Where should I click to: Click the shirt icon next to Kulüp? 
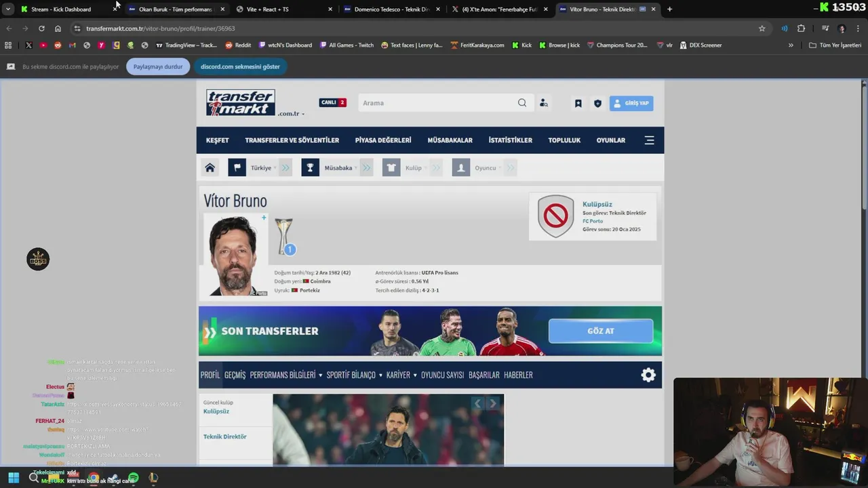pos(391,167)
